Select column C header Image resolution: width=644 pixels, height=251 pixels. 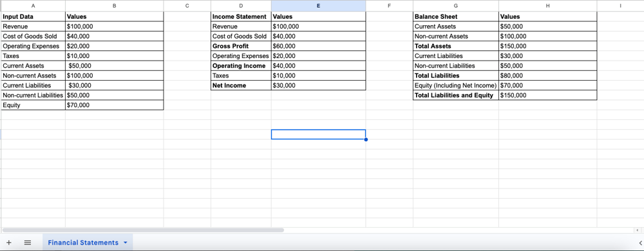187,6
